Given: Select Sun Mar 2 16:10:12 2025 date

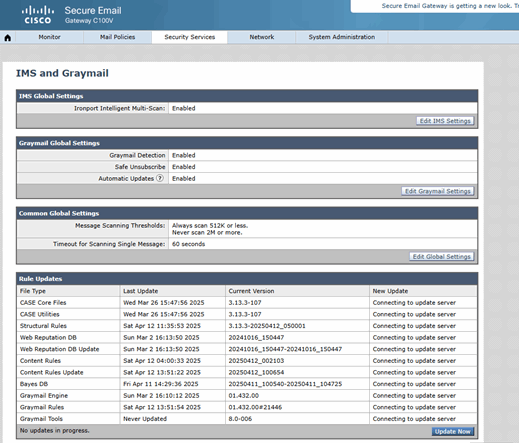Looking at the screenshot, I should (161, 396).
